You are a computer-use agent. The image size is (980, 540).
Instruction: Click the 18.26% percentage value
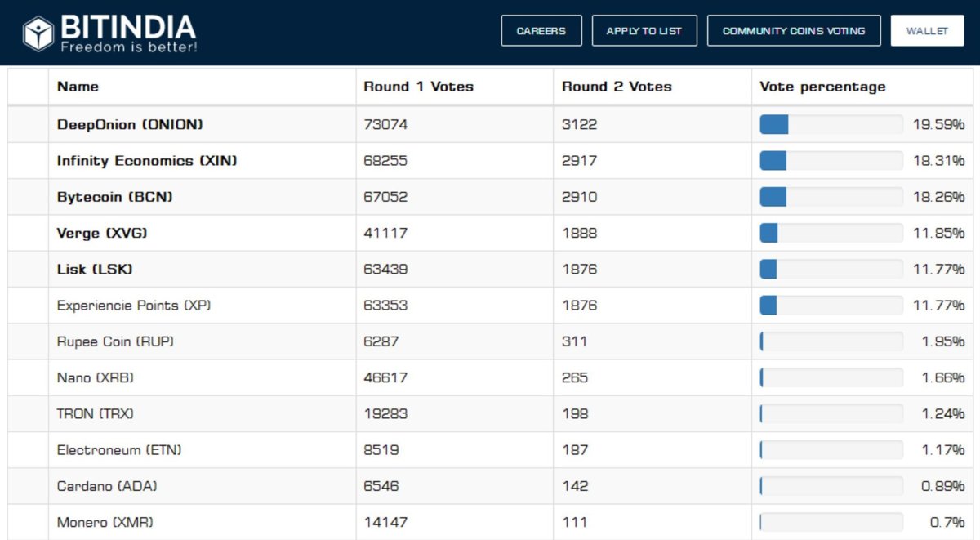point(939,197)
